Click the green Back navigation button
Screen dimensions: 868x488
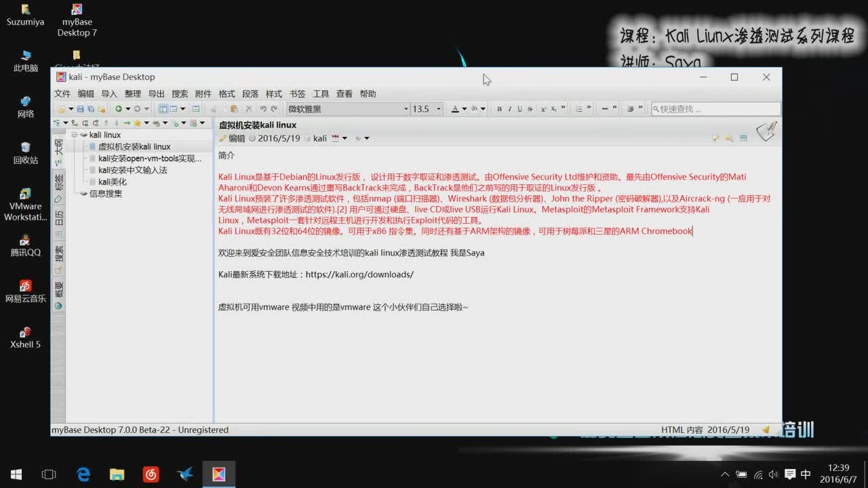[x=119, y=109]
